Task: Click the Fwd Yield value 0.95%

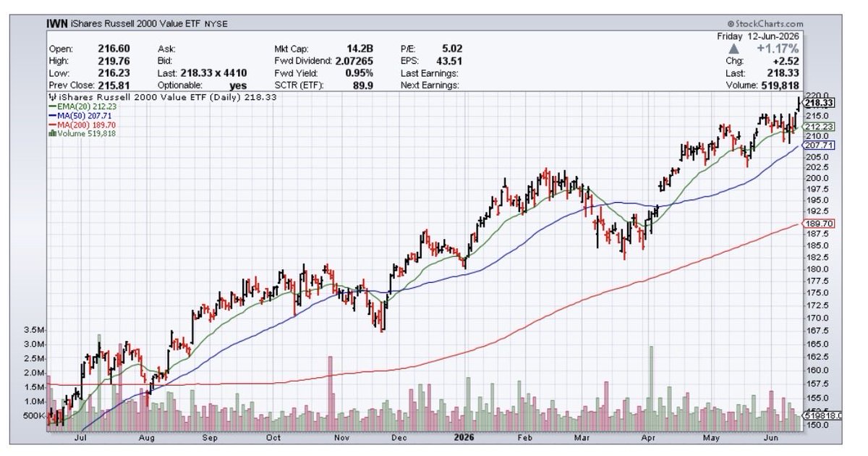Action: pos(359,73)
